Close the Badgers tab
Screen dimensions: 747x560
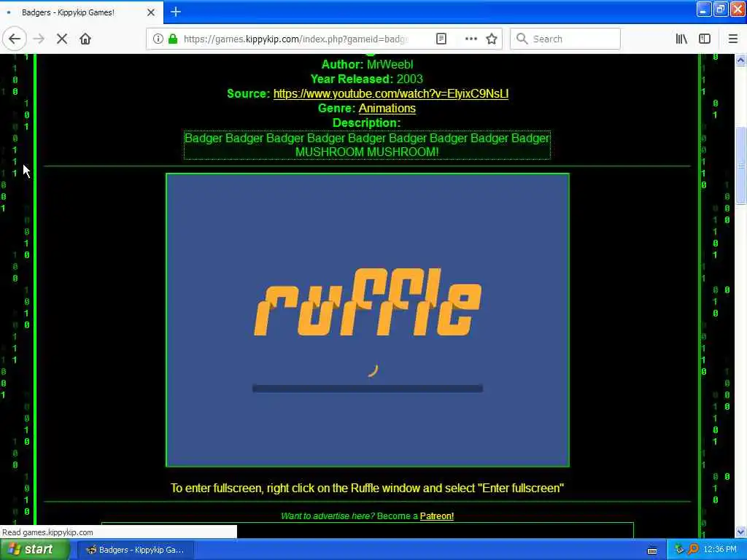(x=150, y=12)
